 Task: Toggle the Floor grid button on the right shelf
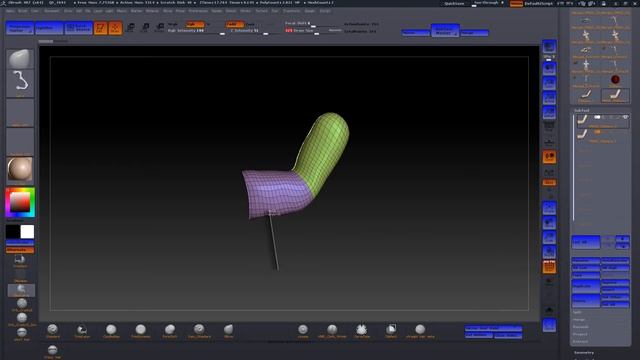(x=549, y=142)
